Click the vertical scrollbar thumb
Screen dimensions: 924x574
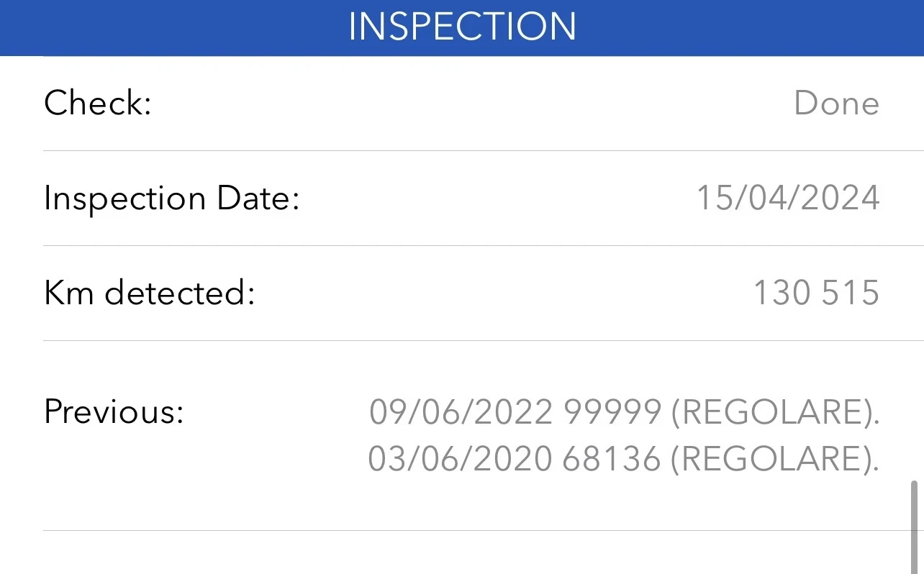pos(915,527)
